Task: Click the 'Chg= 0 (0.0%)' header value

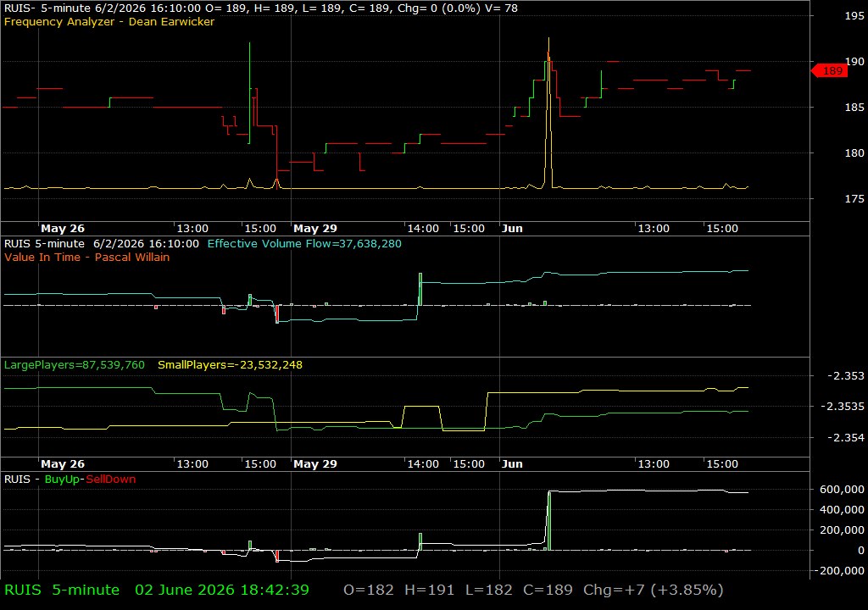Action: [x=438, y=8]
